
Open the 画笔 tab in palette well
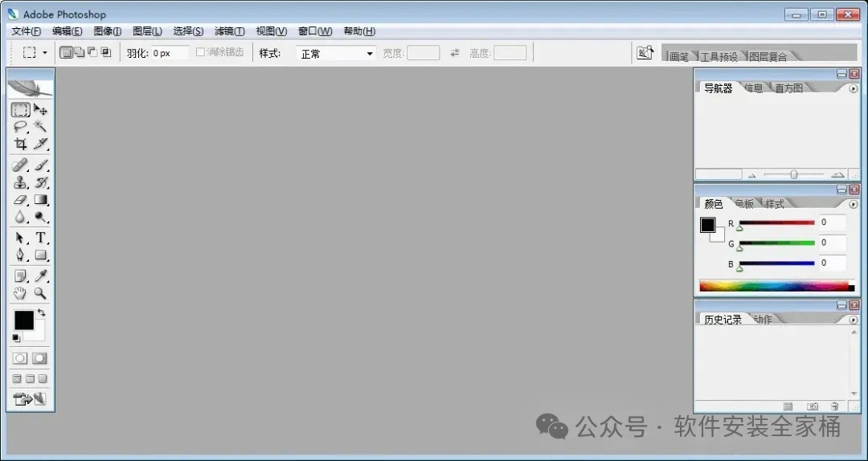point(679,56)
